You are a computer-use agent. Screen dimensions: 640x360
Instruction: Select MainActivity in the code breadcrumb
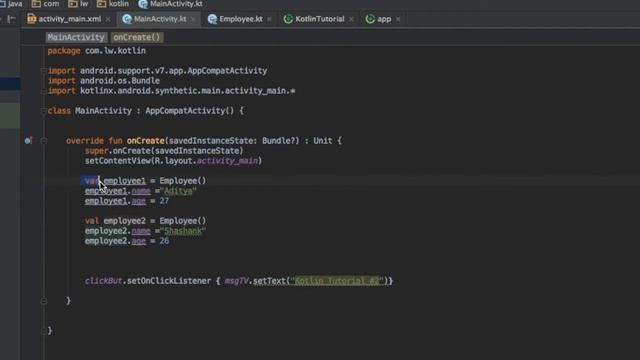(x=76, y=37)
